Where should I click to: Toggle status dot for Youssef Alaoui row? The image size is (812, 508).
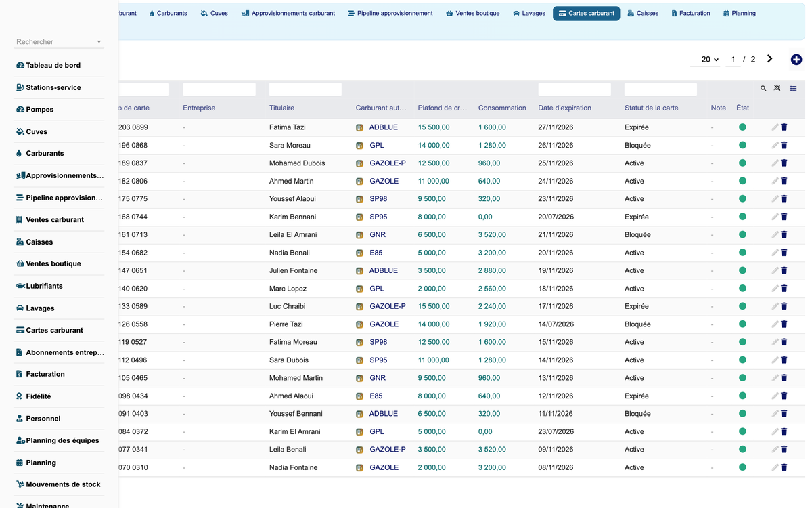(x=742, y=199)
